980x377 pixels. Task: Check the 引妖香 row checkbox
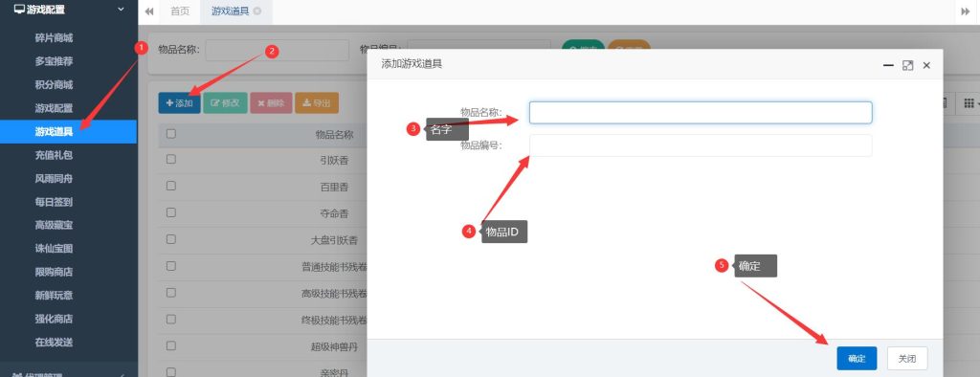pos(171,160)
